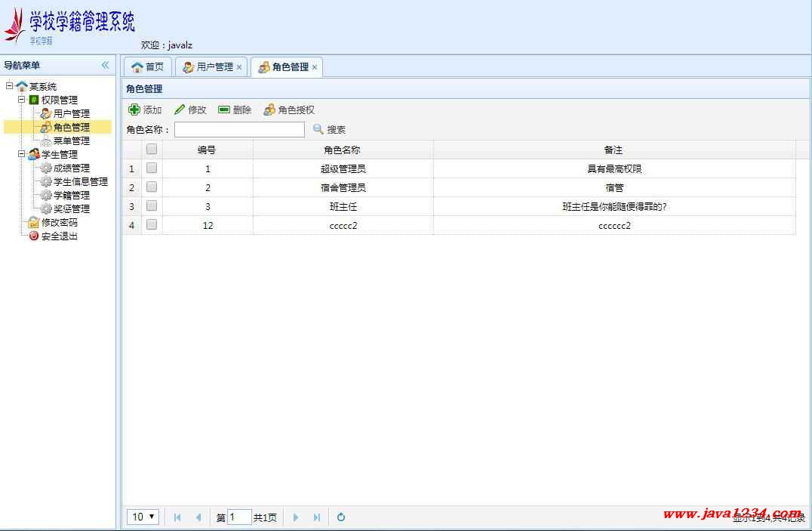Image resolution: width=812 pixels, height=531 pixels.
Task: Open the page size dropdown showing 10
Action: tap(143, 517)
